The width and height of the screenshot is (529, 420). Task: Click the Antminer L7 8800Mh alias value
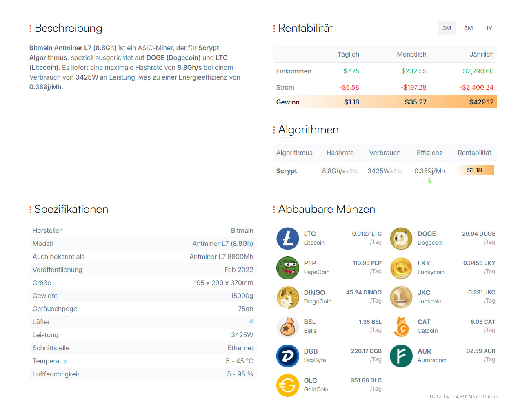coord(221,256)
